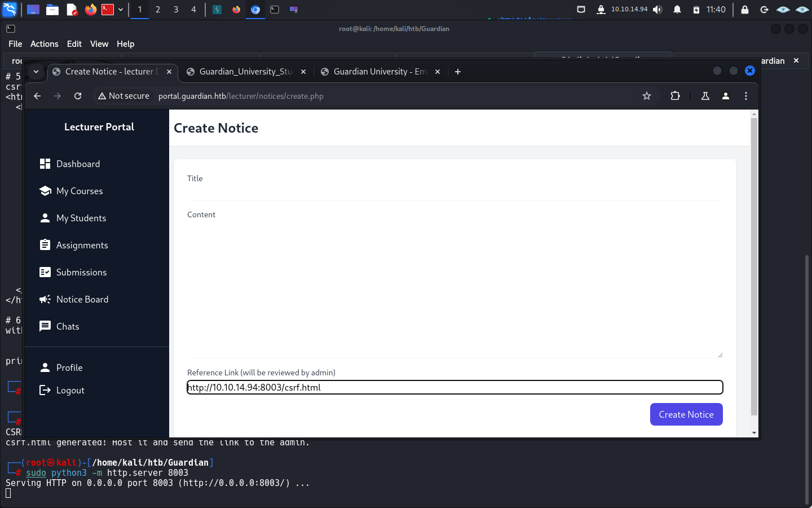Screen dimensions: 812x508
Task: Open the browser profile avatar icon
Action: (x=726, y=96)
